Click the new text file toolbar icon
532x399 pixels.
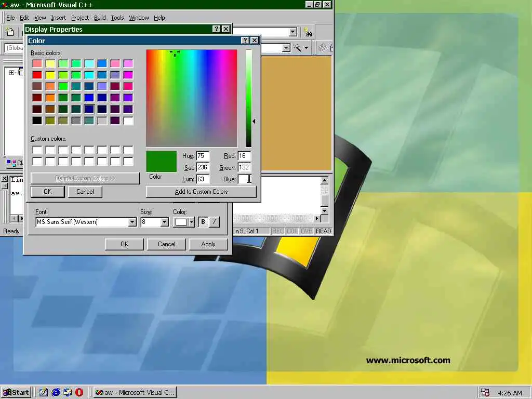pos(10,32)
